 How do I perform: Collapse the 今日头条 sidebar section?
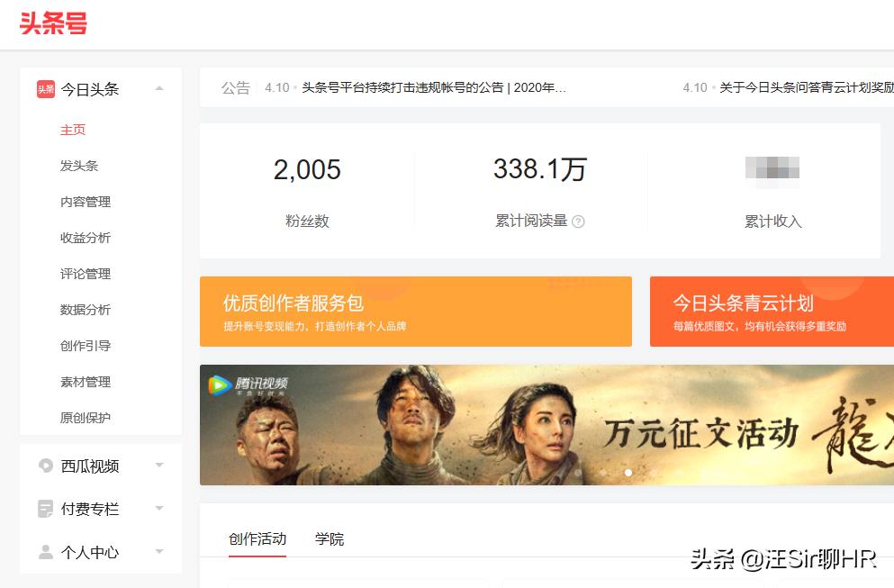[158, 89]
